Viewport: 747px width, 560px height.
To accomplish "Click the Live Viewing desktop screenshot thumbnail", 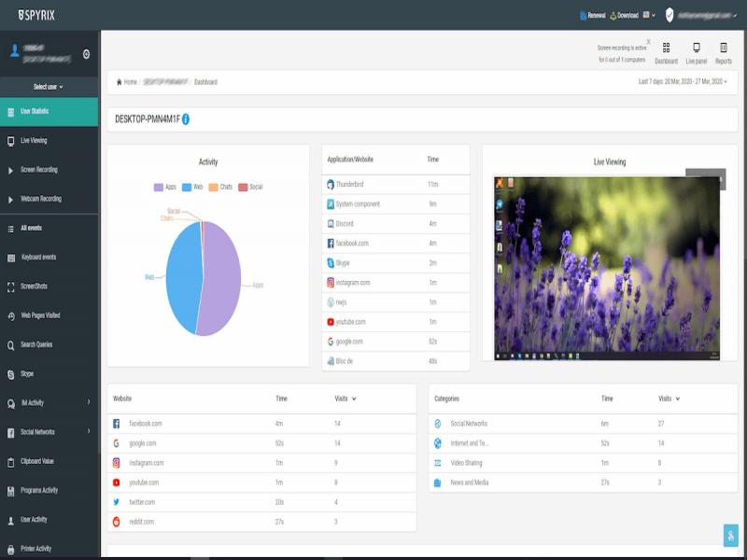I will (x=608, y=268).
